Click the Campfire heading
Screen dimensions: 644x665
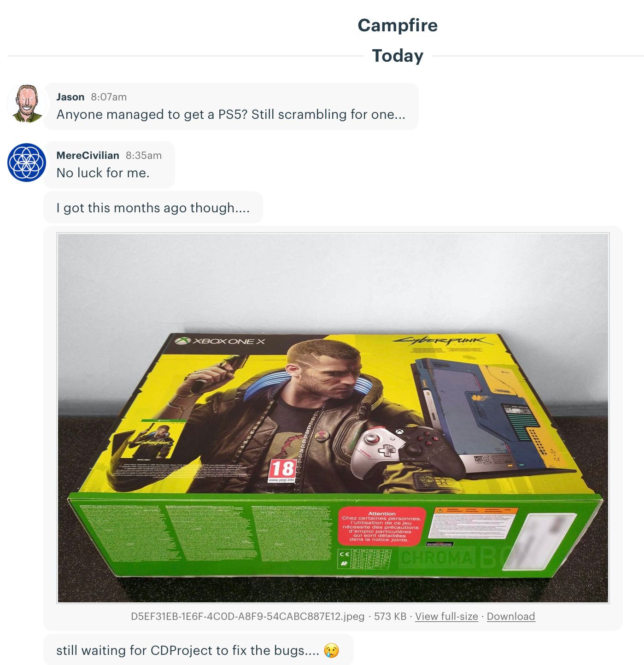pyautogui.click(x=398, y=25)
